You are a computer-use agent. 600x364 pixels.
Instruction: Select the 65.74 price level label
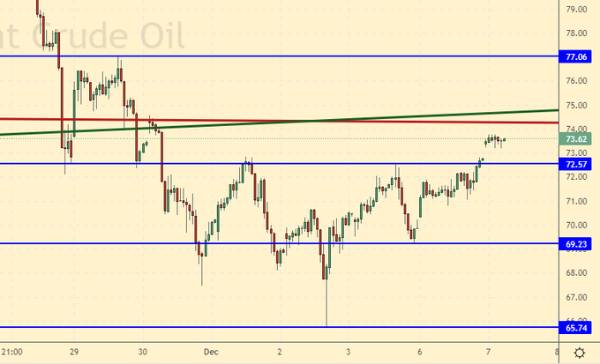point(576,327)
